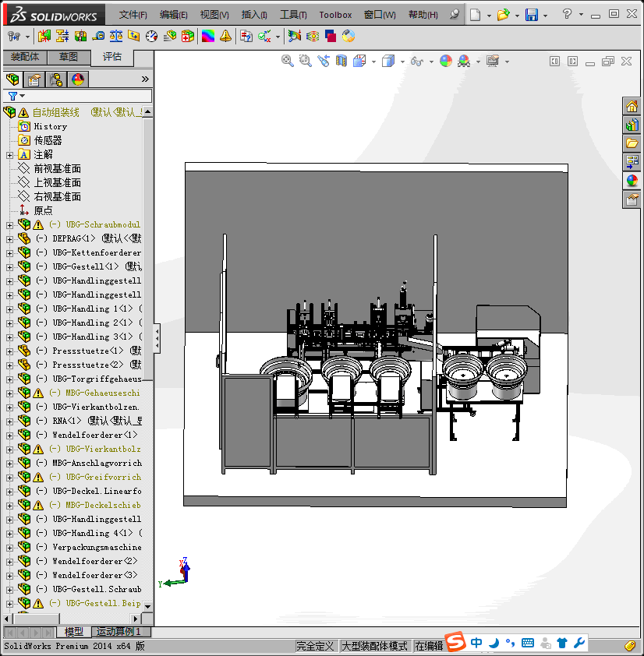Click Zoom to Fit magnifier icon
Screen dimensions: 644x656
[287, 61]
